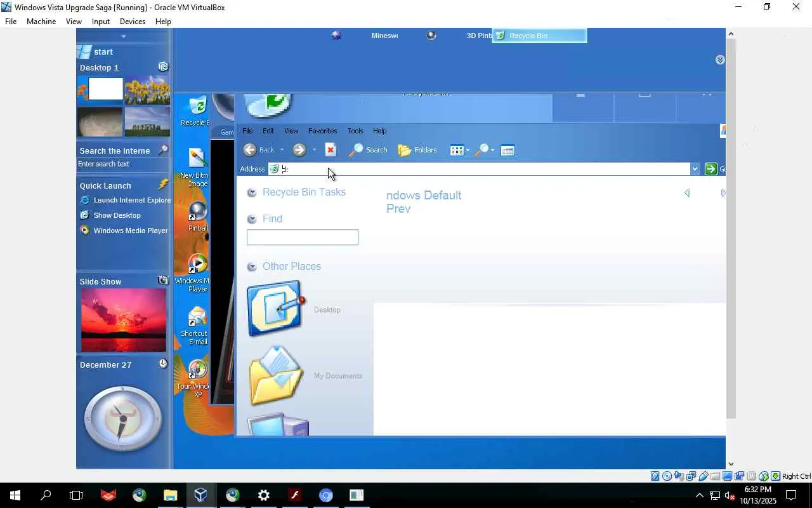Toggle the Folders pane button

pos(417,150)
